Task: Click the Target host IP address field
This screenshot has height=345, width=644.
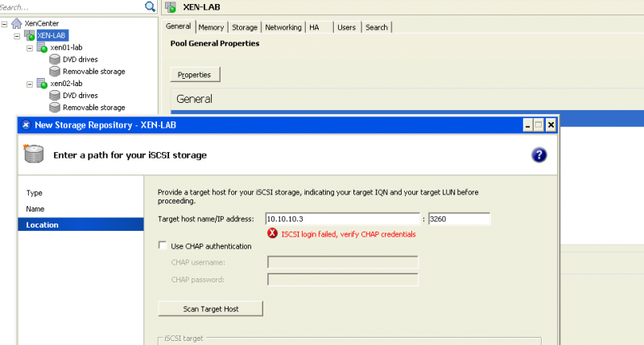Action: [x=342, y=219]
